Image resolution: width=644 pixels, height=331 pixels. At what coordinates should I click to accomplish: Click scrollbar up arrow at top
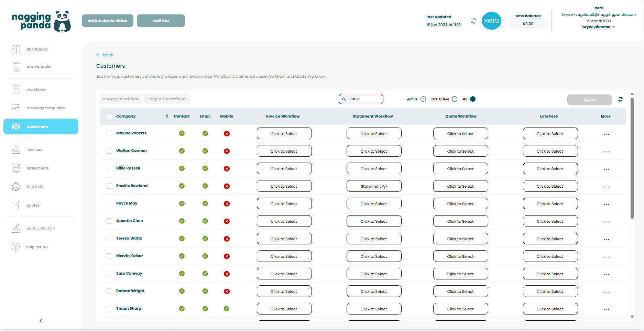[x=632, y=94]
